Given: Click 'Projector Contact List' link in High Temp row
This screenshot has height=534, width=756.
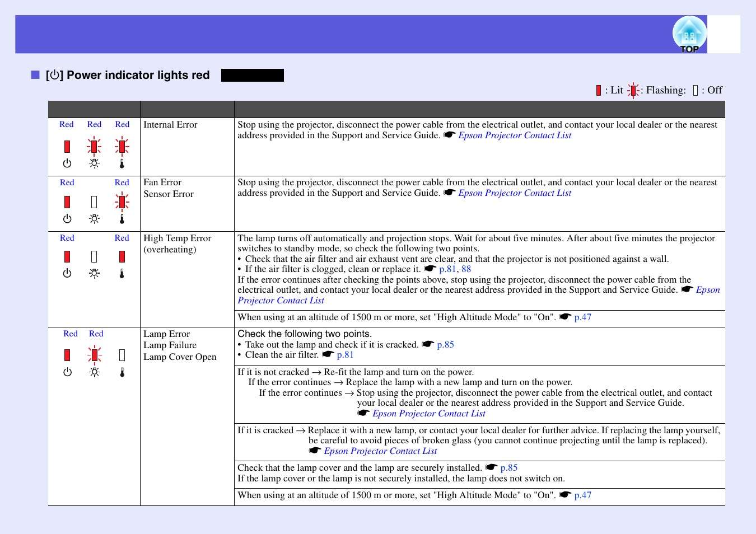Looking at the screenshot, I should 281,301.
